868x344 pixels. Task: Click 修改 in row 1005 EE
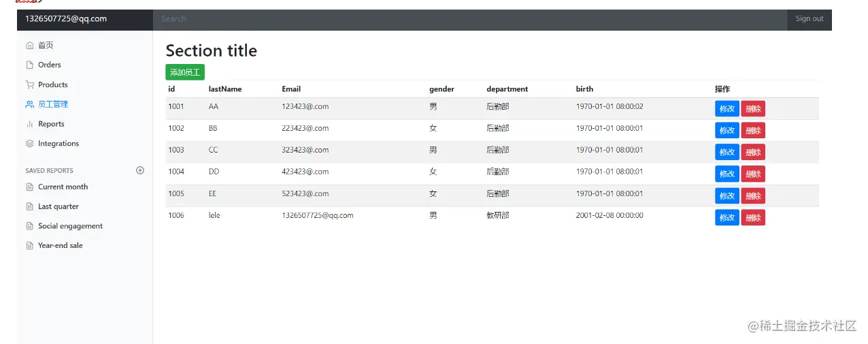(727, 196)
